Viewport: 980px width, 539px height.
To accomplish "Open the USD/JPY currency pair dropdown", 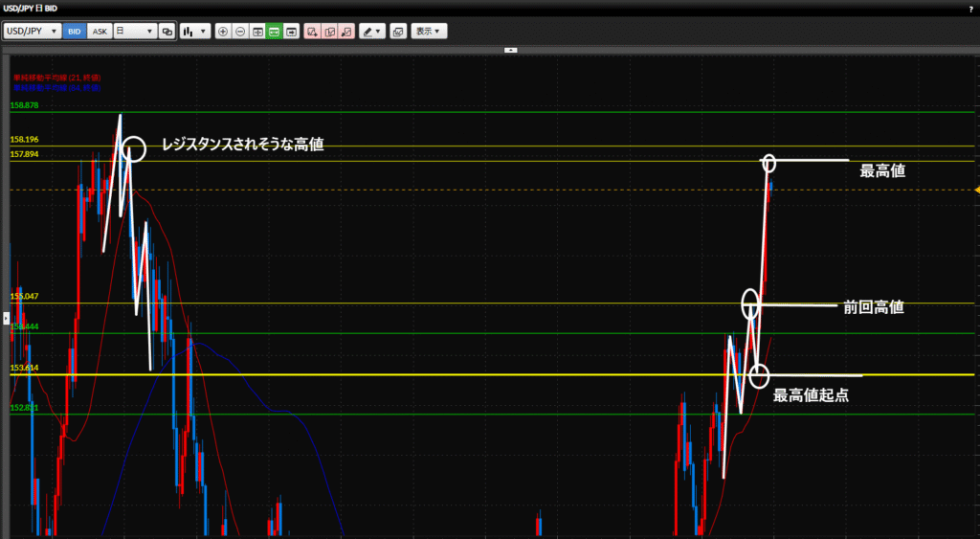I will click(x=33, y=31).
